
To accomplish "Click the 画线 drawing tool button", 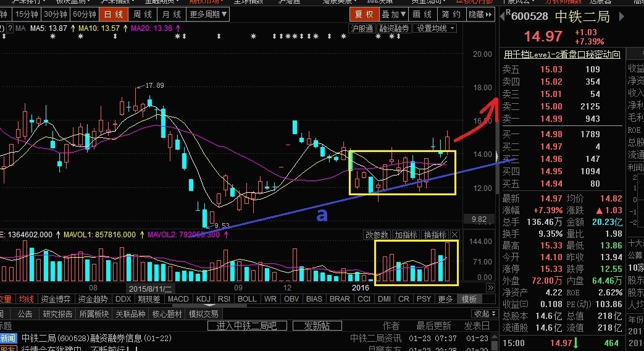I will (422, 14).
